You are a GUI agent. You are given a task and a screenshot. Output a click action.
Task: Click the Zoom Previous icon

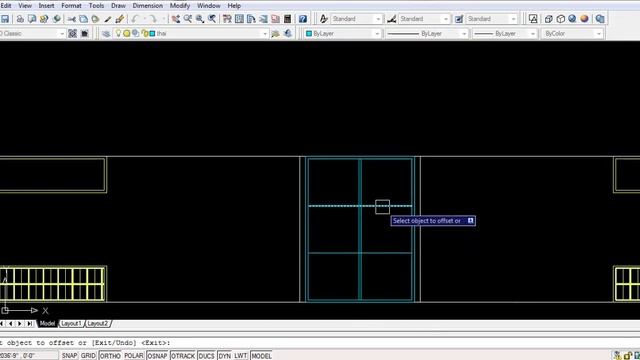212,19
